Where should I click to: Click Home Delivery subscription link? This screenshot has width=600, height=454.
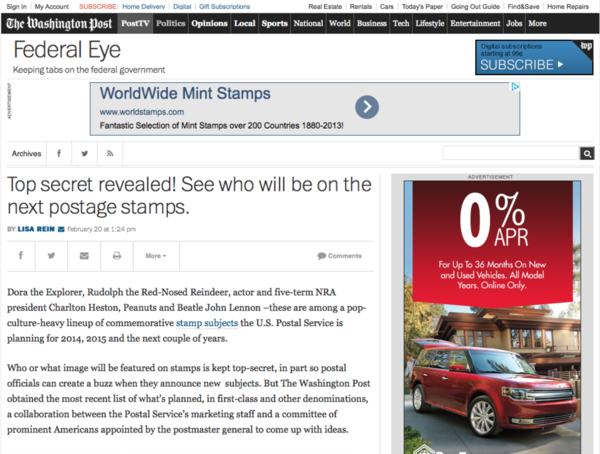click(143, 7)
